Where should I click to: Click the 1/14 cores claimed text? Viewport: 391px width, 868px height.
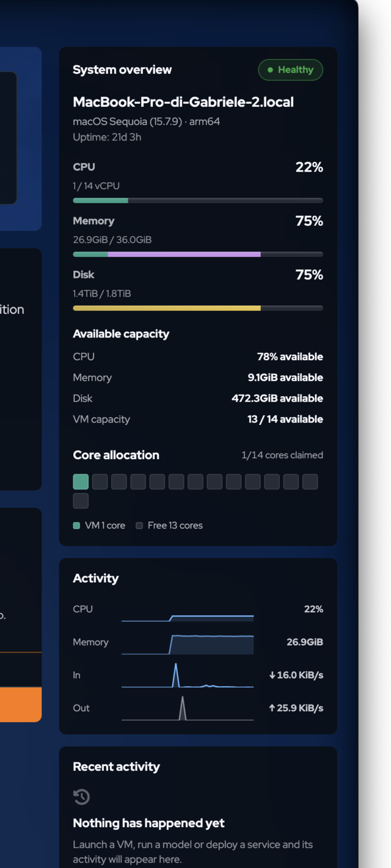coord(282,455)
